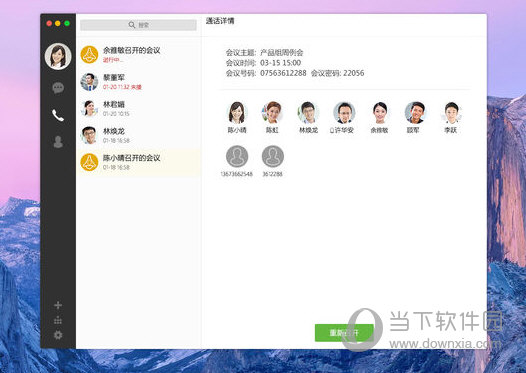Click gray placeholder avatar for 13673662548
526x373 pixels.
coord(237,156)
